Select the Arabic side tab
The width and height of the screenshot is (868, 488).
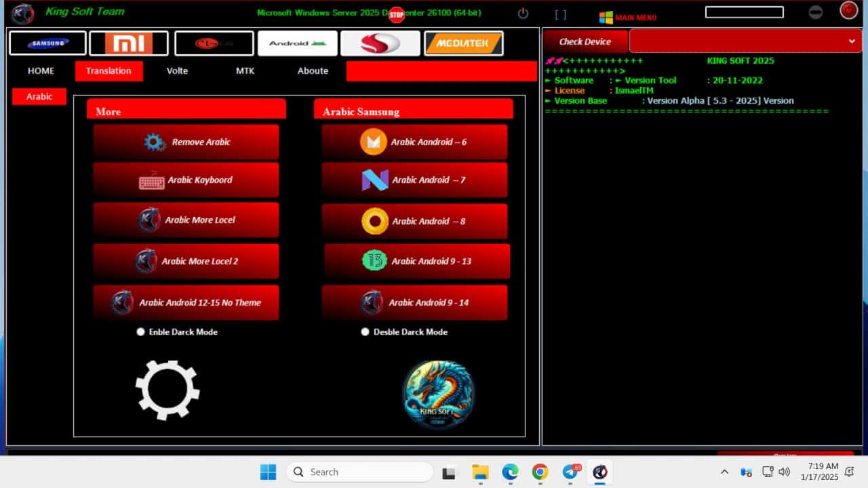pyautogui.click(x=39, y=96)
